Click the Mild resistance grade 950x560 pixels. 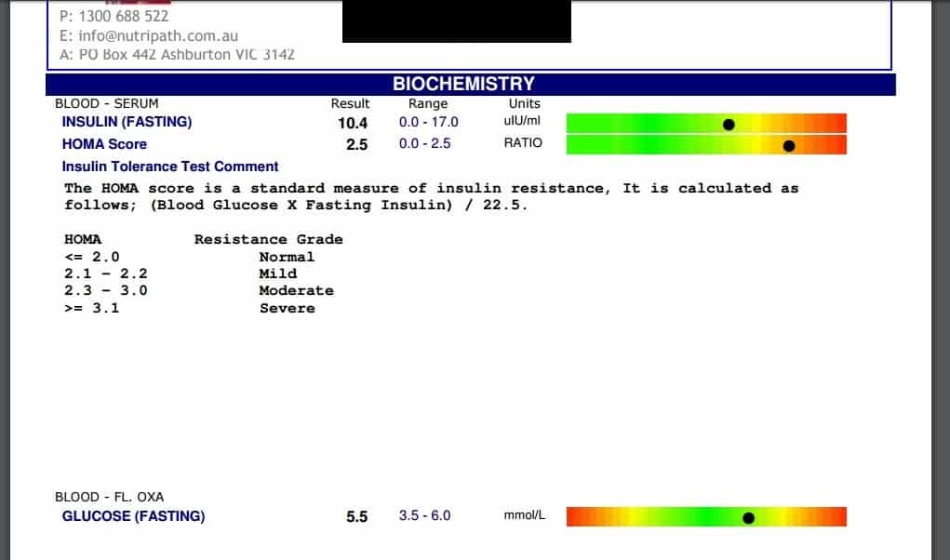tap(278, 273)
